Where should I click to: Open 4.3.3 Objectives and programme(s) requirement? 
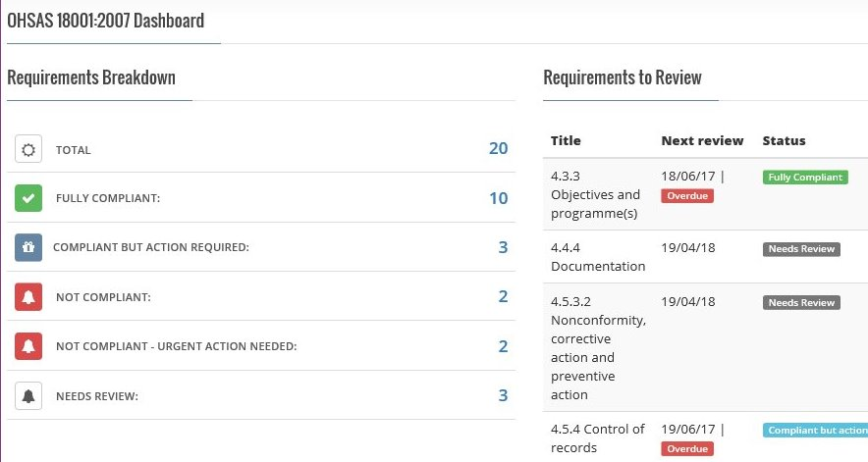595,195
